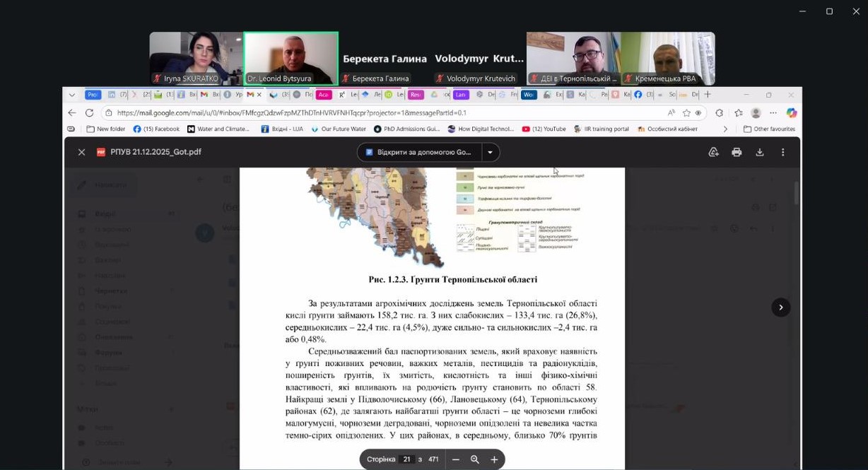This screenshot has width=868, height=470.
Task: Select Dr. Leonid Bytsyura's video tile
Action: tap(291, 59)
